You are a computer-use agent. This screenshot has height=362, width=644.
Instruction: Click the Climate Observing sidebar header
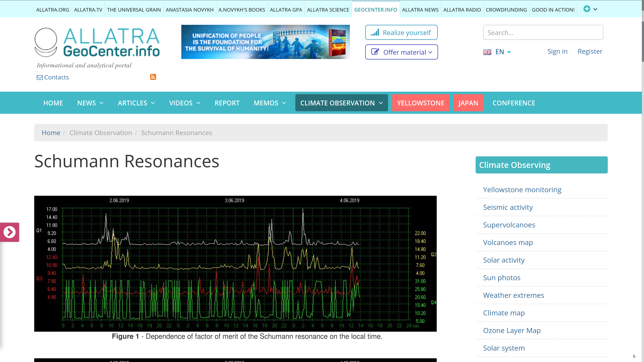click(x=542, y=165)
